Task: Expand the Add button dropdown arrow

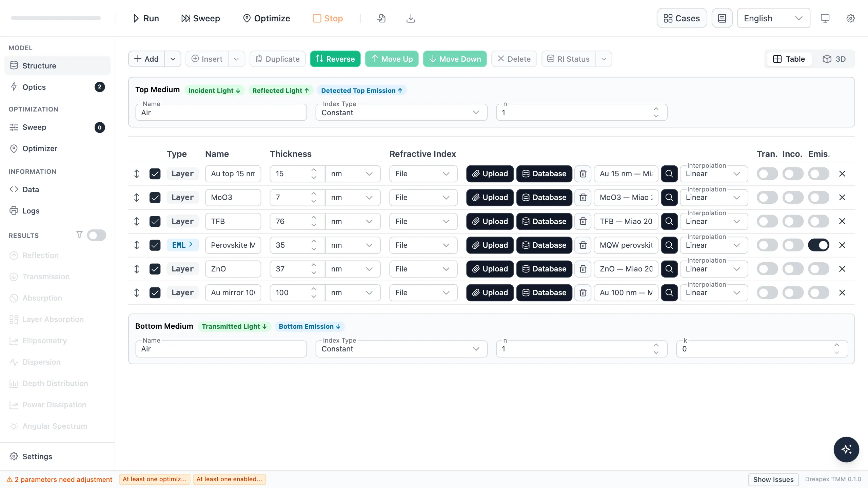Action: click(x=173, y=59)
